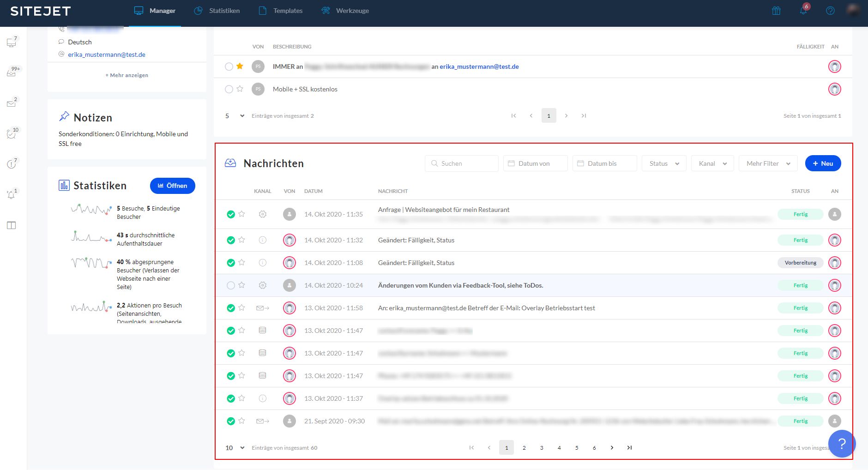Star the 'Anfrage | Websiteangebot' message
The width and height of the screenshot is (868, 470).
(241, 214)
